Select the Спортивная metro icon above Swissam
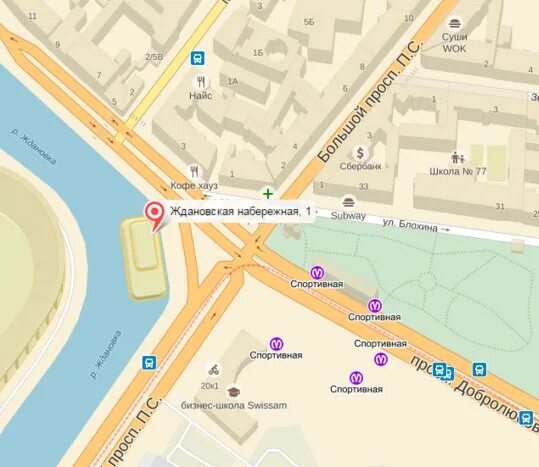The width and height of the screenshot is (539, 467). 276,344
